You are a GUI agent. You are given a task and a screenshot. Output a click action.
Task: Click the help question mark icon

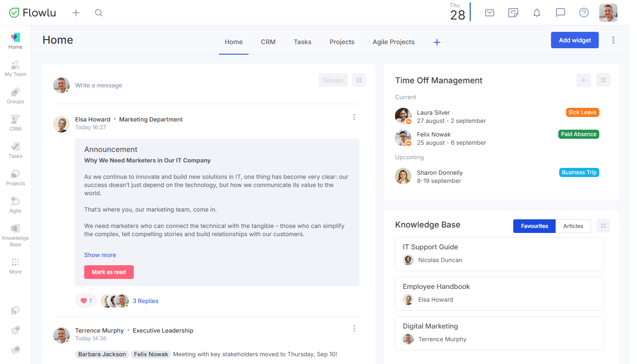584,13
